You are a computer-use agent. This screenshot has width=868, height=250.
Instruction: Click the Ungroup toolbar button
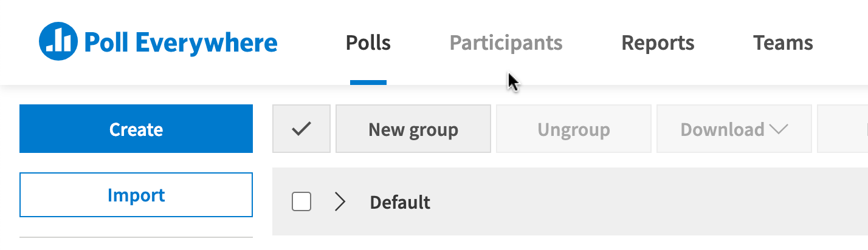point(574,129)
